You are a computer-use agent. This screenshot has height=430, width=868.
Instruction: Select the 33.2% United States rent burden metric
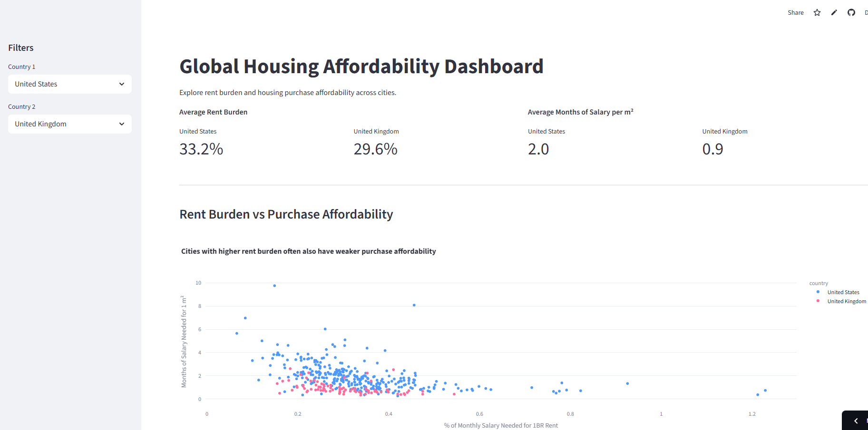(x=201, y=149)
